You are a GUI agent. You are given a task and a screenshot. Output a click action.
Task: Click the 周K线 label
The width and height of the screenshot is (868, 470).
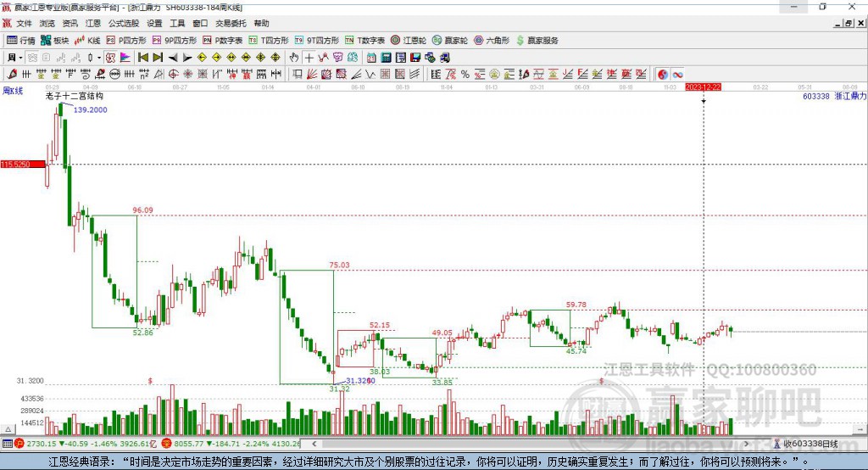point(13,90)
